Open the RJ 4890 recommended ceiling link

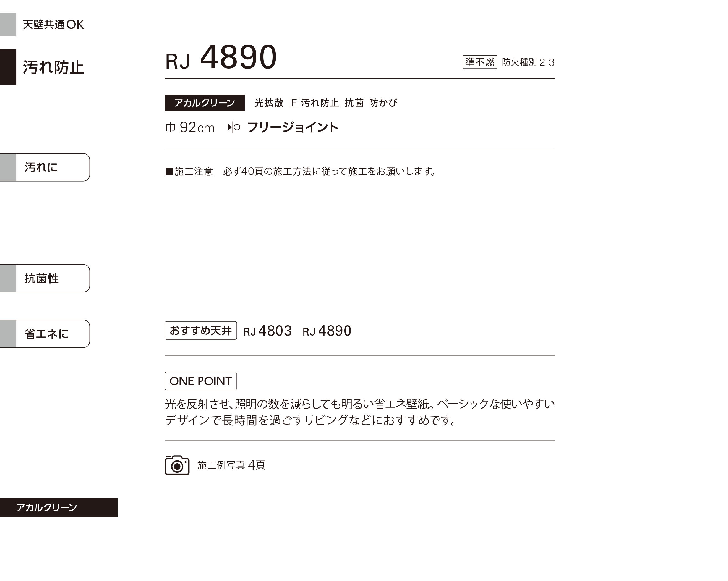coord(327,331)
